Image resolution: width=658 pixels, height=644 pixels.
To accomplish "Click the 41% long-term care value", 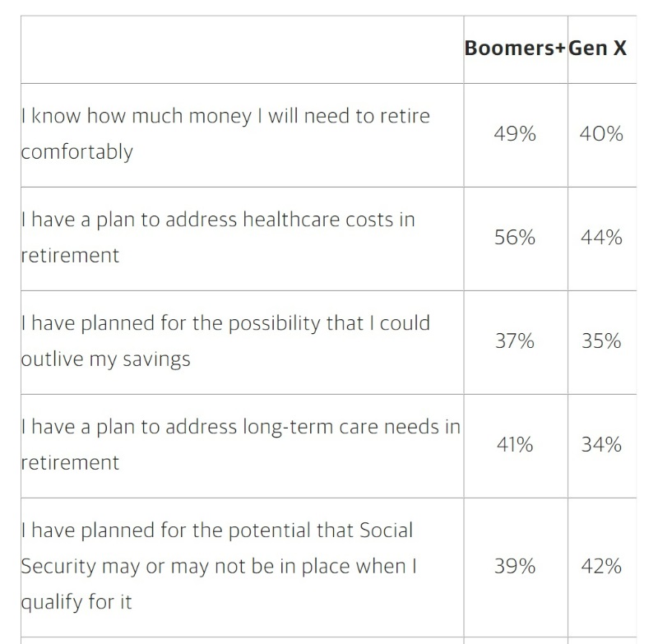I will [515, 445].
